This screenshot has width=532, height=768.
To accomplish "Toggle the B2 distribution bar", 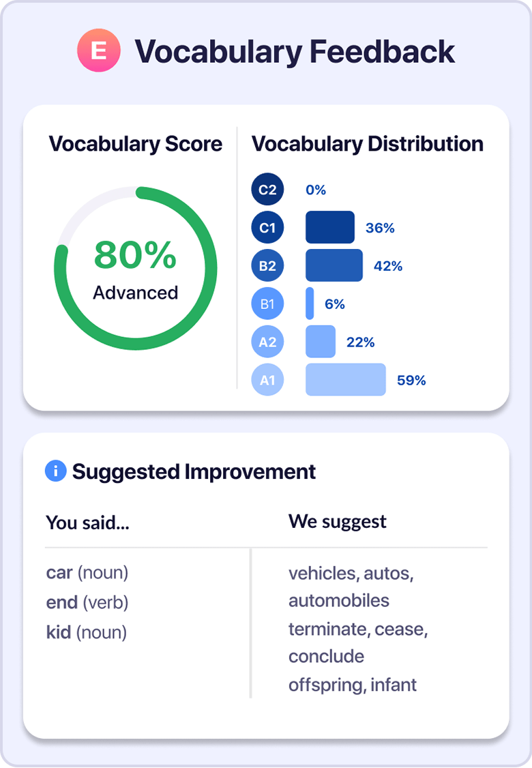I will [334, 265].
